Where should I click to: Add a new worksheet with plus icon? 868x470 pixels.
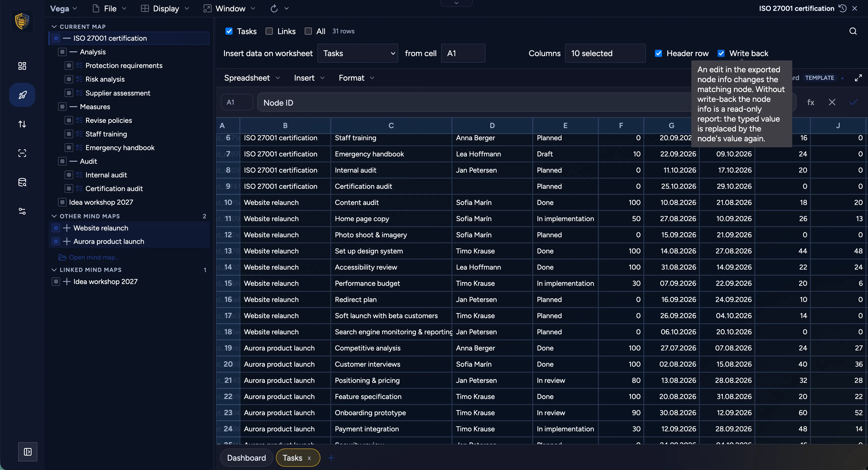click(331, 458)
